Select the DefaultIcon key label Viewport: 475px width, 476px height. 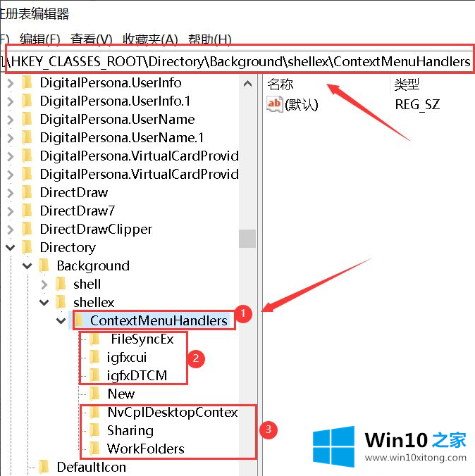[x=92, y=467]
